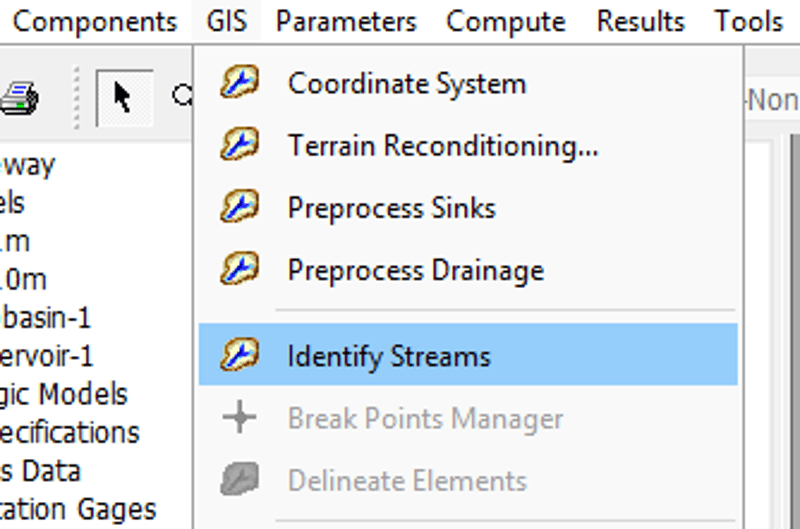Click the printer icon in the toolbar
The width and height of the screenshot is (800, 529).
click(x=19, y=99)
